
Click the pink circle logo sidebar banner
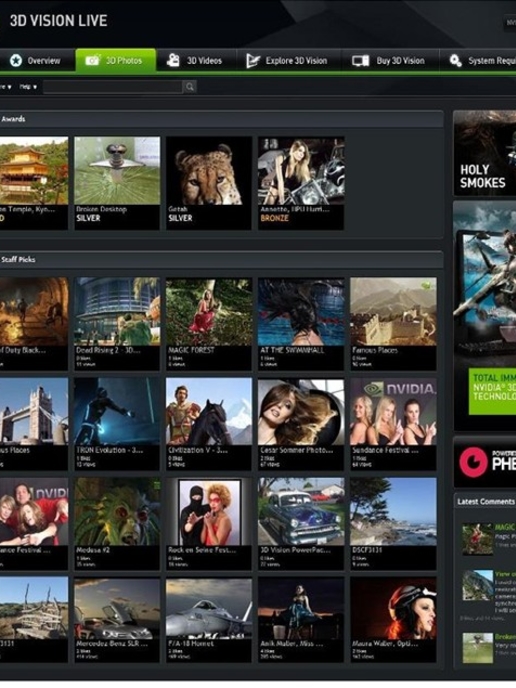pos(484,462)
